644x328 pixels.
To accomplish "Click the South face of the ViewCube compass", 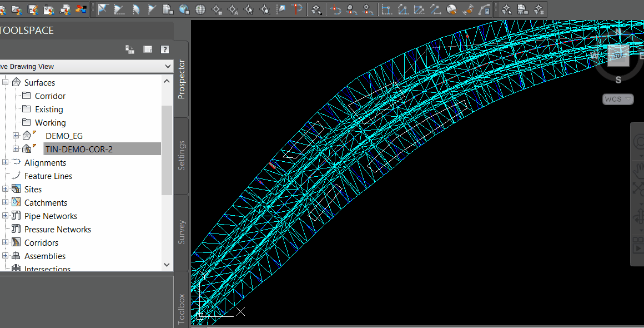I will (618, 79).
